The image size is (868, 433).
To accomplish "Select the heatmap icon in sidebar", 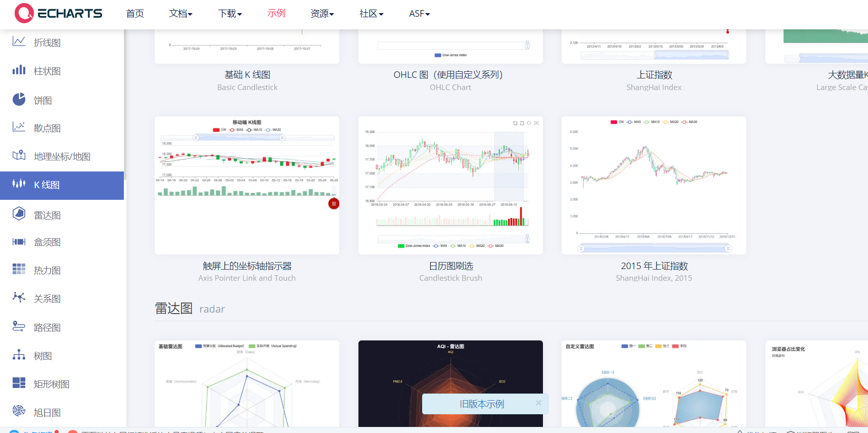I will [19, 269].
